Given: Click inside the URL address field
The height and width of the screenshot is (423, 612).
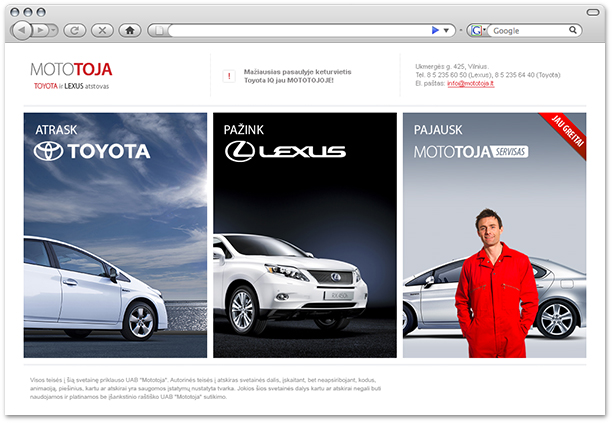Looking at the screenshot, I should [299, 30].
